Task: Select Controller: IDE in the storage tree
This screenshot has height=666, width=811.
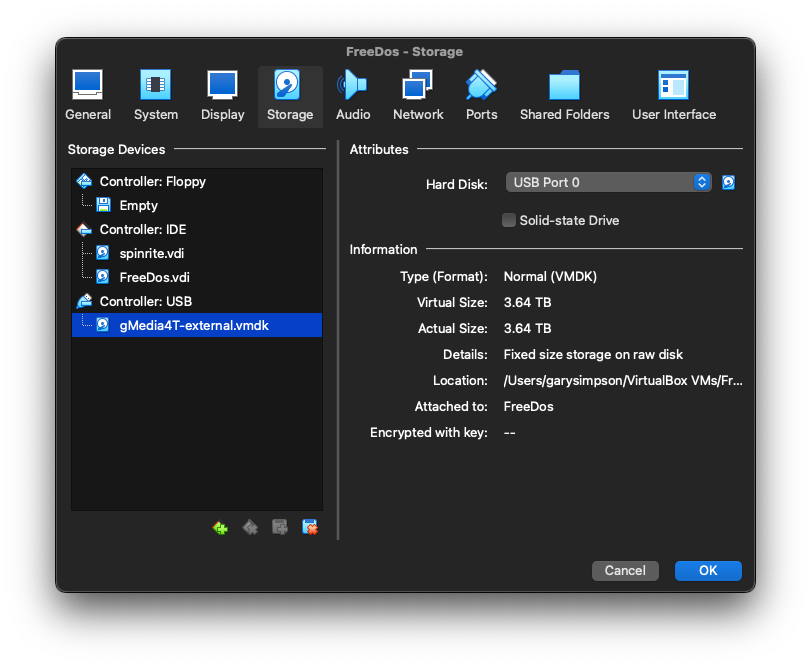Action: 142,230
